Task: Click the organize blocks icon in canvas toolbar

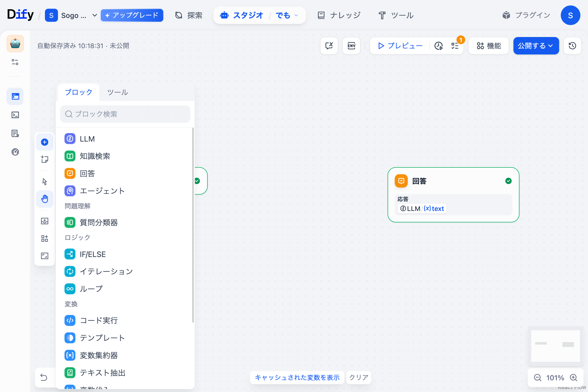Action: (45, 239)
